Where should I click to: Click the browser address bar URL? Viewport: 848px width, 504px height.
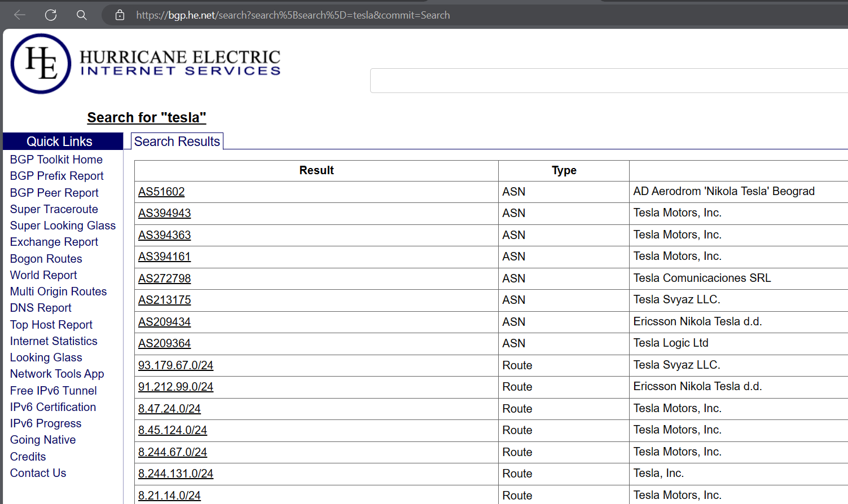point(293,15)
